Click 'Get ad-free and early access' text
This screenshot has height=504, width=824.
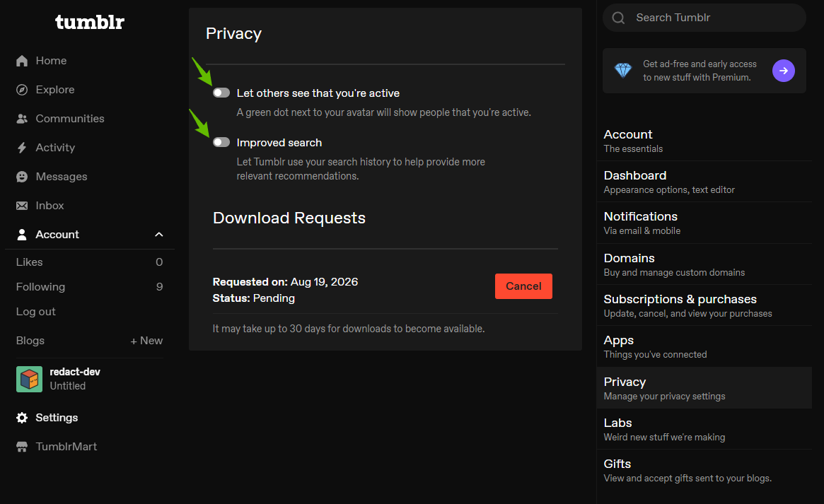pos(700,64)
